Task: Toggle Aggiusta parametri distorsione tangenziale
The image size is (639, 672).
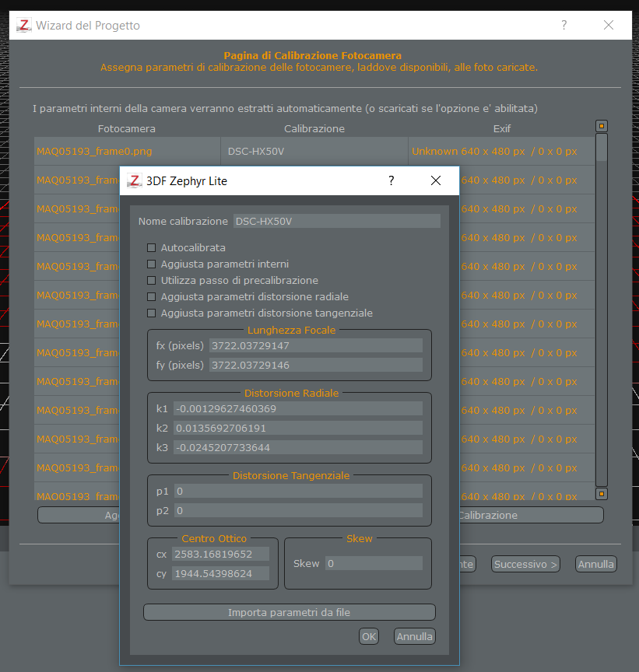Action: click(x=152, y=313)
